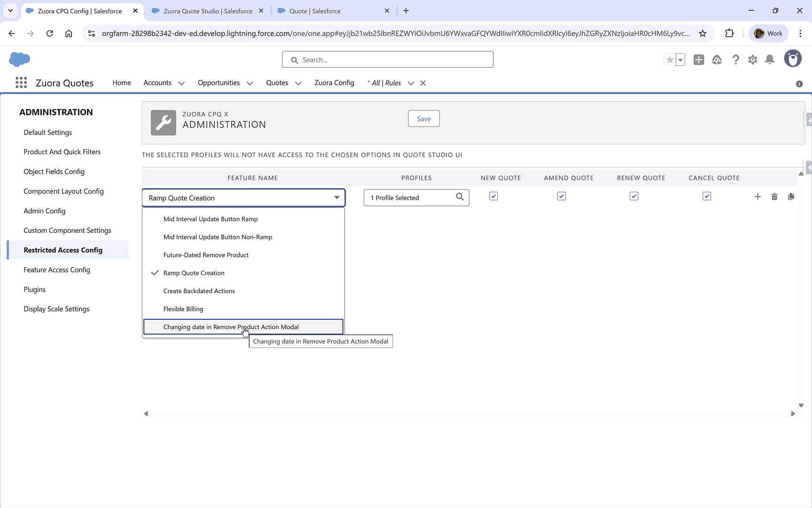Viewport: 812px width, 508px height.
Task: Uncheck the Amend Quote checkbox
Action: tap(561, 196)
